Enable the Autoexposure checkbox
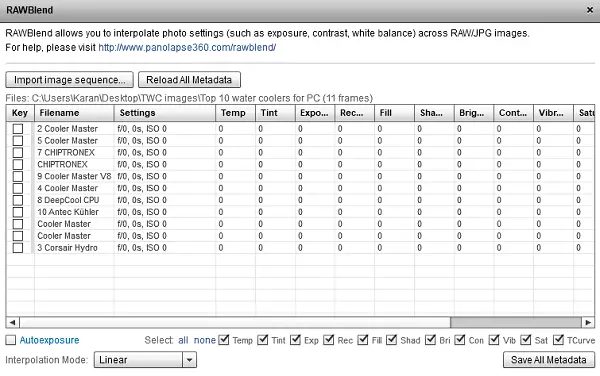This screenshot has height=376, width=600. click(11, 340)
